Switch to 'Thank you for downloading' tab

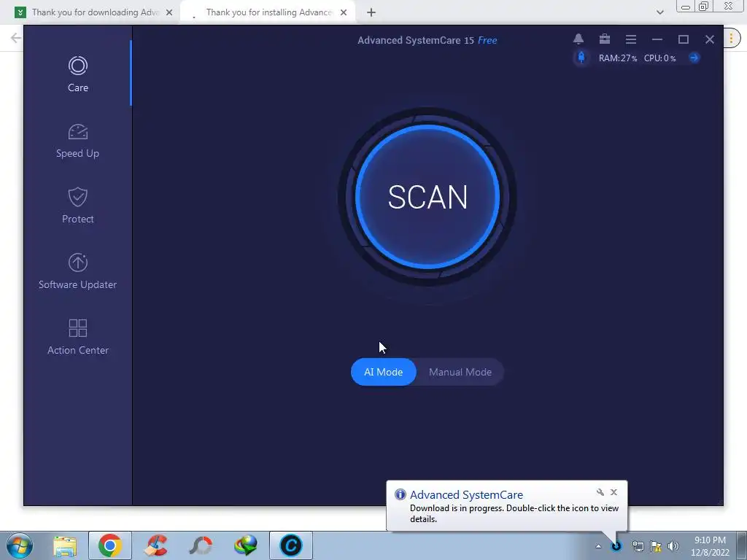click(96, 12)
